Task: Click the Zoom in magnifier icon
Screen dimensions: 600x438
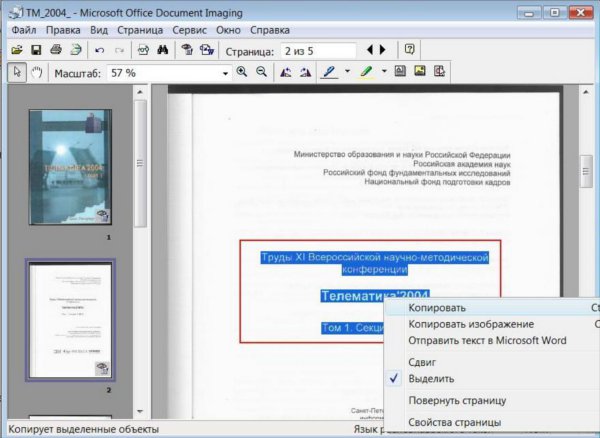Action: pyautogui.click(x=242, y=72)
